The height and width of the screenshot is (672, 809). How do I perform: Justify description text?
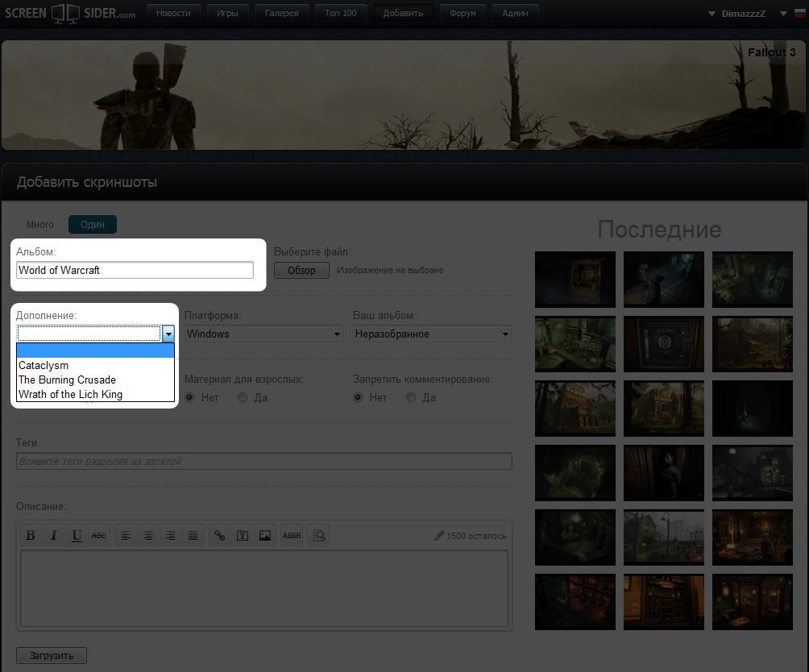(193, 535)
